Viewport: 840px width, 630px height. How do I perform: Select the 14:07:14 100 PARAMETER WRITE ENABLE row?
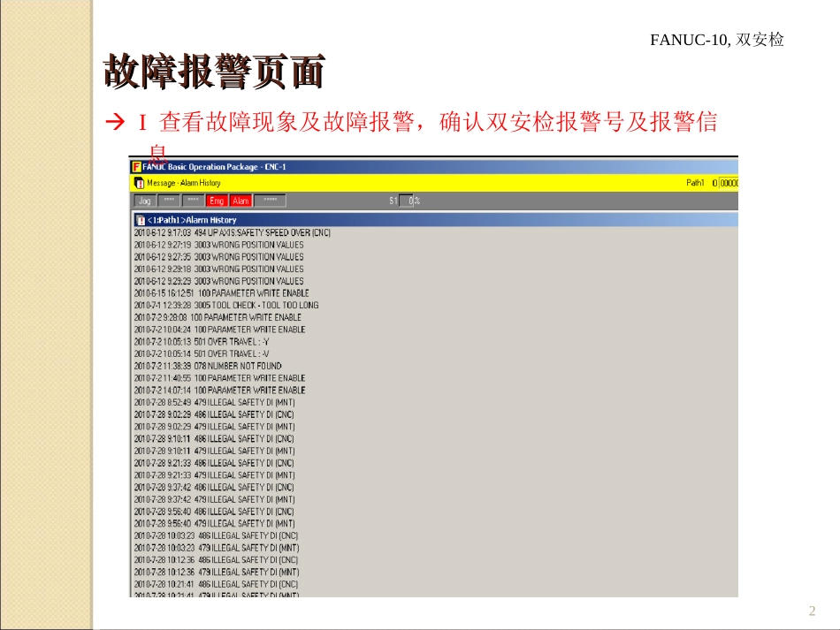coord(219,391)
